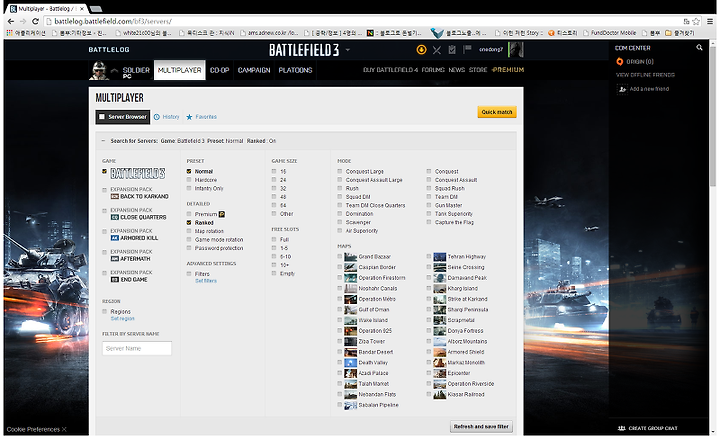Click the orange download arrow icon in header

click(421, 50)
